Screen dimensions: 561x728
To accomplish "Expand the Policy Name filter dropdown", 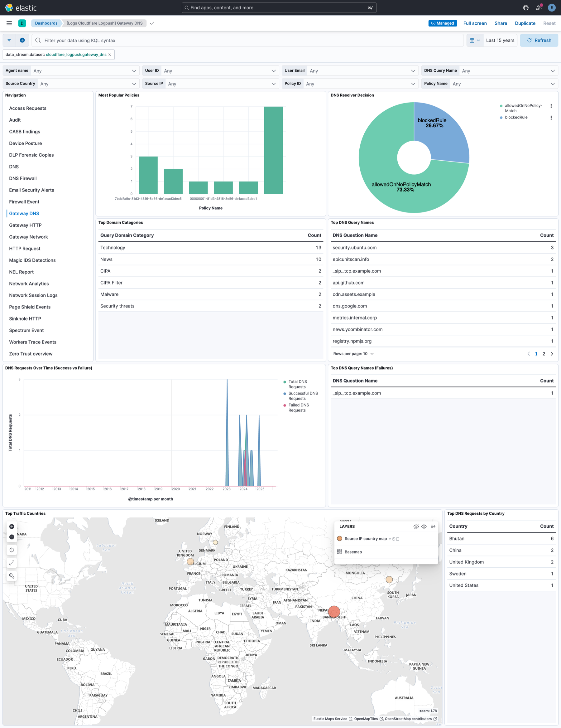I will [504, 84].
